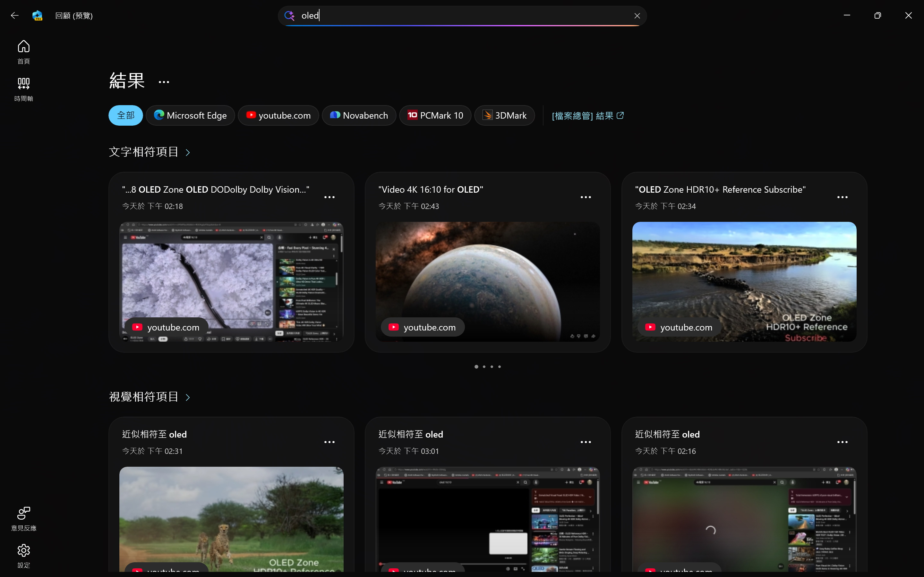Expand text matches section chevron
This screenshot has height=577, width=924.
(188, 153)
